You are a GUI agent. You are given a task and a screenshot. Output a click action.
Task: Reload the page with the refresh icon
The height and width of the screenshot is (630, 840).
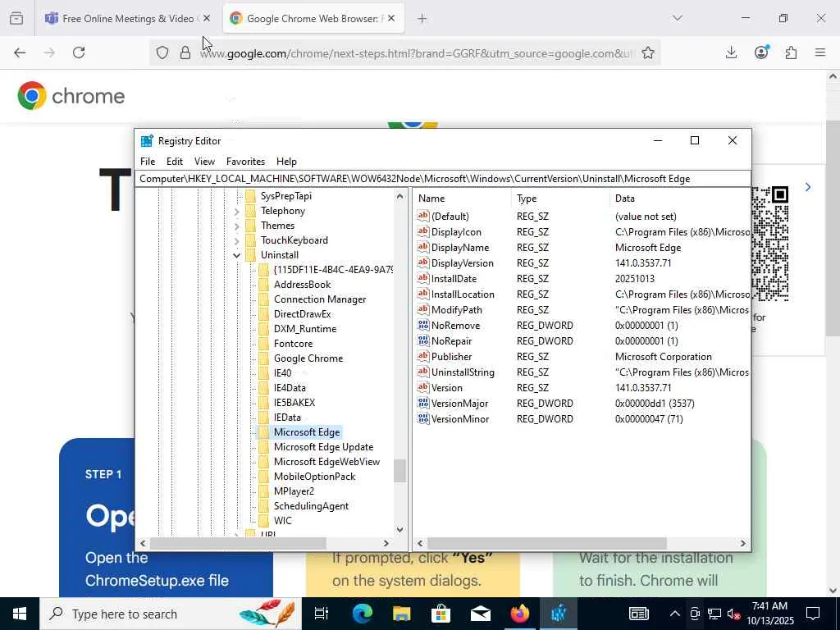79,52
